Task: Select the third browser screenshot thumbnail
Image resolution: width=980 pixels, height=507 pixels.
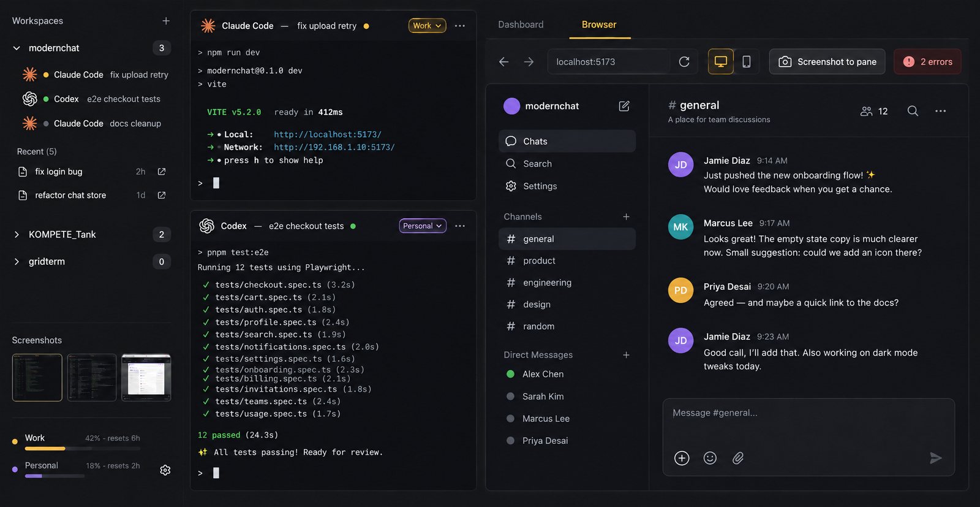Action: coord(146,378)
